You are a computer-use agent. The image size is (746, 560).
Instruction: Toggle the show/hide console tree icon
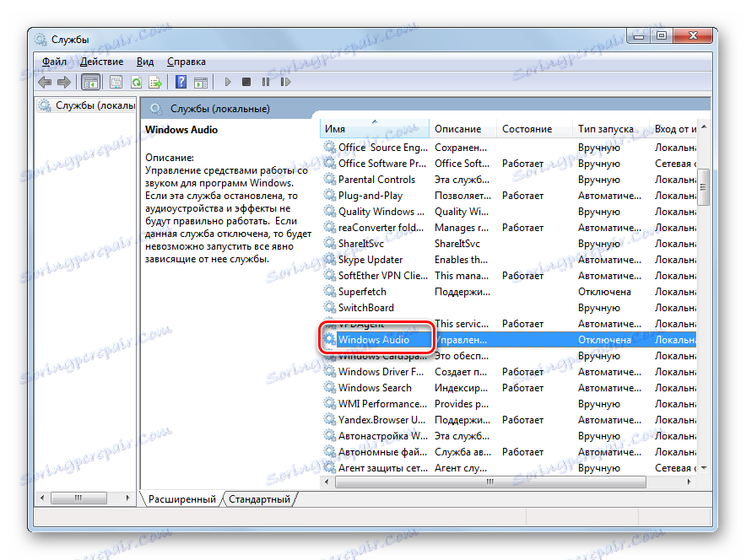[90, 83]
